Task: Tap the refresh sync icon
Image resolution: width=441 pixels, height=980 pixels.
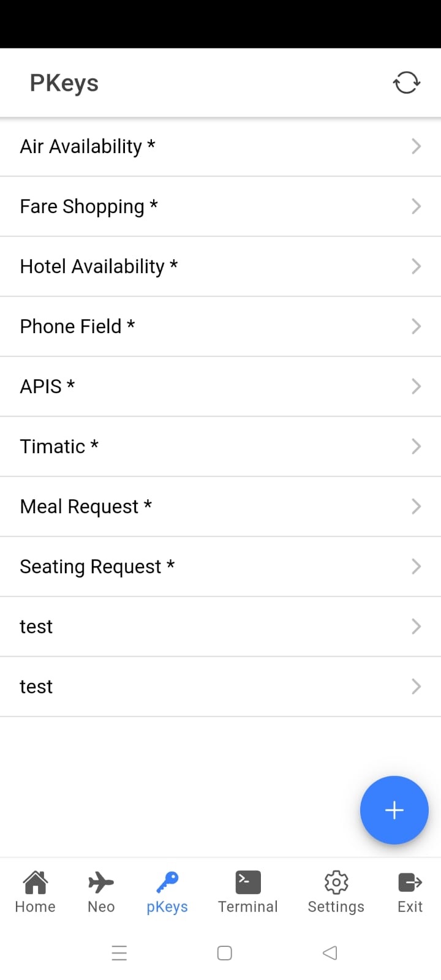Action: (x=406, y=83)
